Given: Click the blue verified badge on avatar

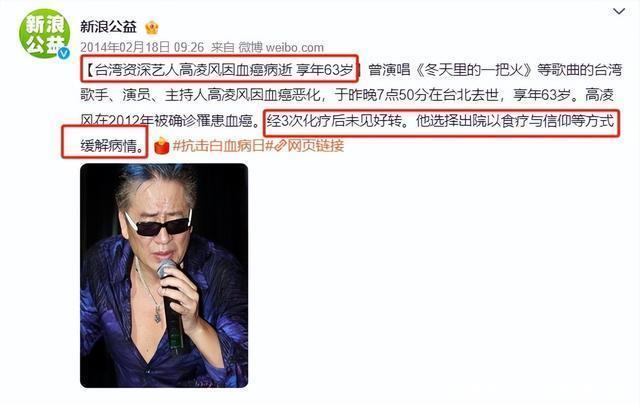Looking at the screenshot, I should (x=63, y=53).
